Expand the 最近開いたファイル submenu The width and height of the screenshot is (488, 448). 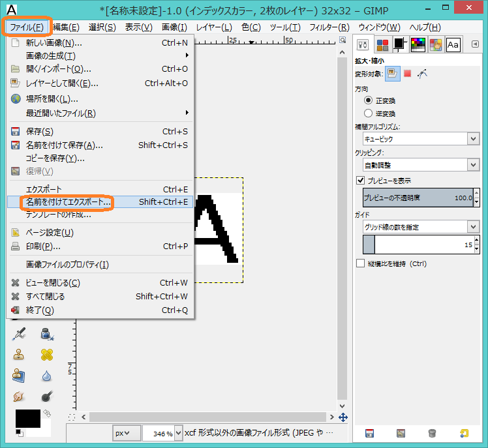(100, 113)
